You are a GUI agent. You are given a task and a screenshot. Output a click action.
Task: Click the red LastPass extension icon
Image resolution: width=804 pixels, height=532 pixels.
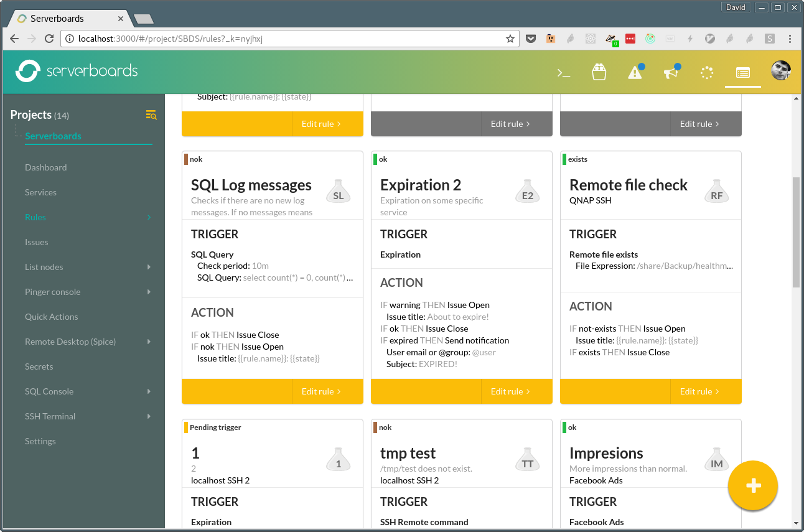(x=630, y=39)
